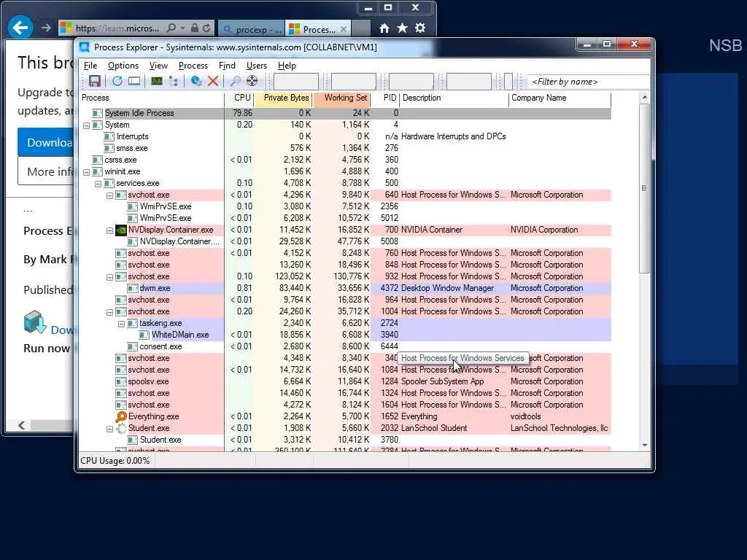Sort by Private Bytes column header
Viewport: 747px width, 560px height.
[283, 98]
